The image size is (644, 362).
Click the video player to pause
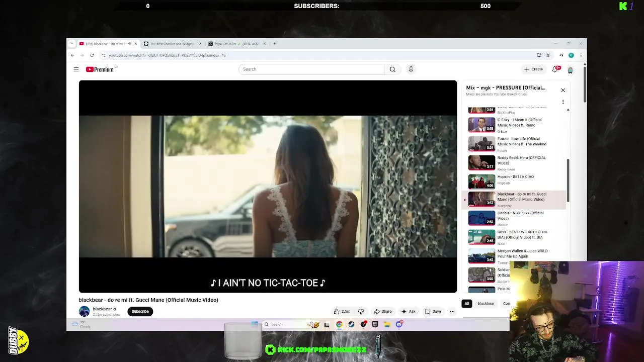pyautogui.click(x=268, y=187)
